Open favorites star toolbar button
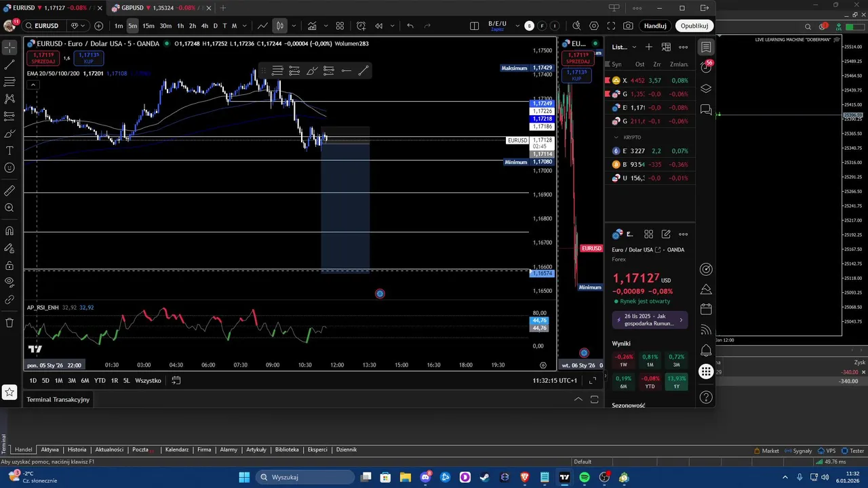The width and height of the screenshot is (868, 488). click(x=9, y=392)
